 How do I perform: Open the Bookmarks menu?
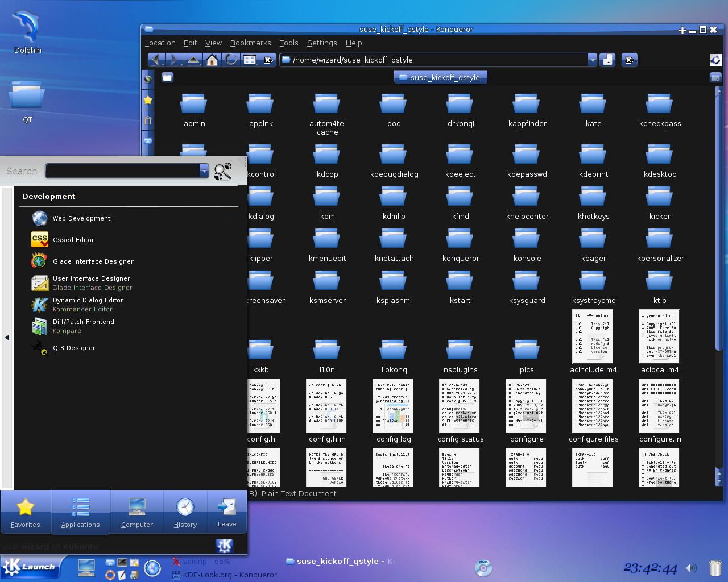pyautogui.click(x=250, y=43)
